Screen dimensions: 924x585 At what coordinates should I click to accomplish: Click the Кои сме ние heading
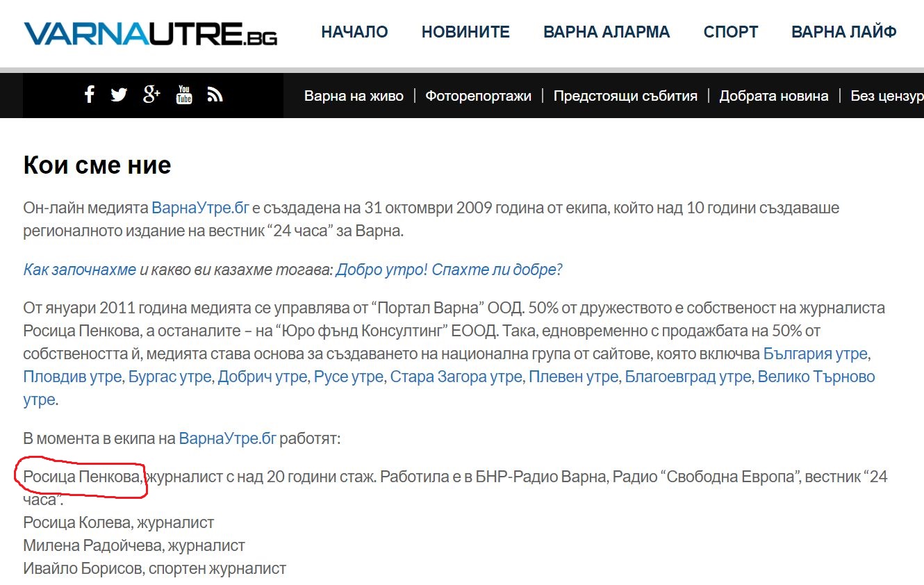click(x=97, y=165)
